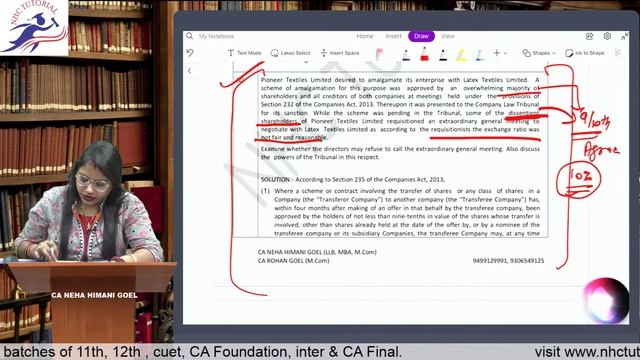Open the View tab

[x=448, y=36]
